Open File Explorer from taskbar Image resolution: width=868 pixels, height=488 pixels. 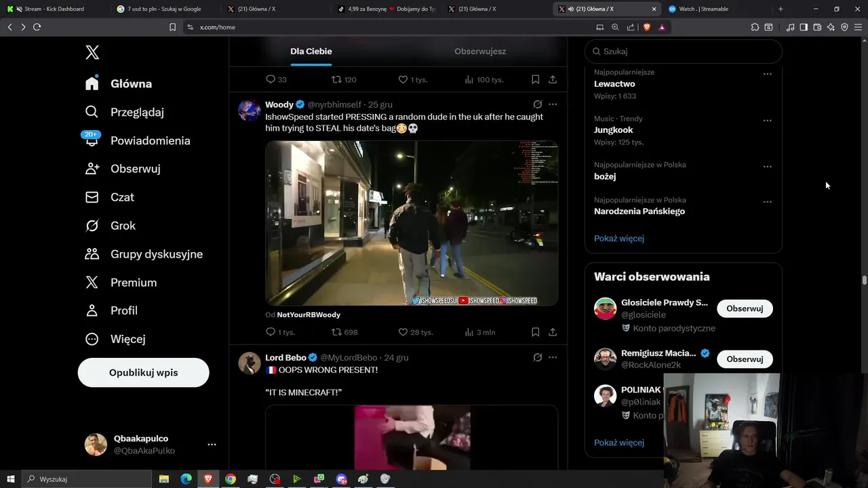[x=164, y=479]
